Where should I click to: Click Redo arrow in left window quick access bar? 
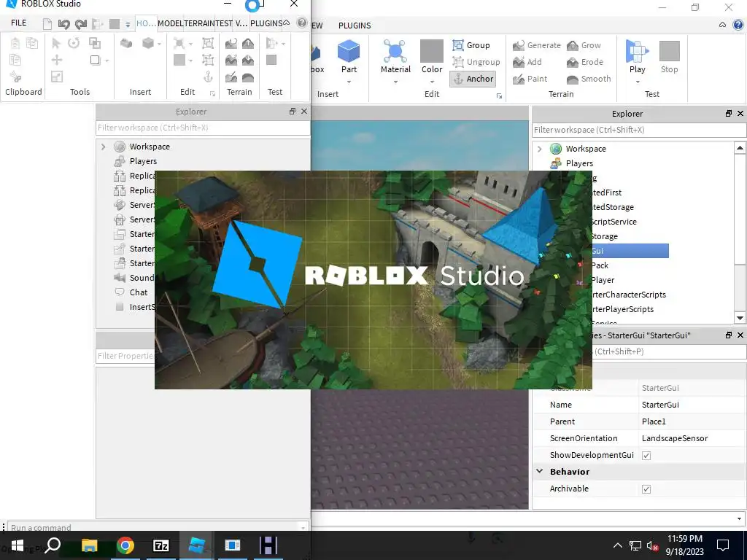point(81,24)
